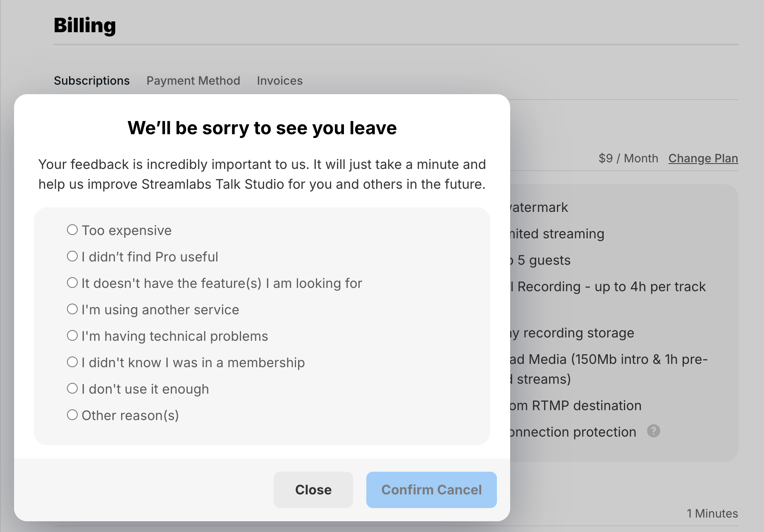Select "I'm having technical problems" radio

point(72,335)
